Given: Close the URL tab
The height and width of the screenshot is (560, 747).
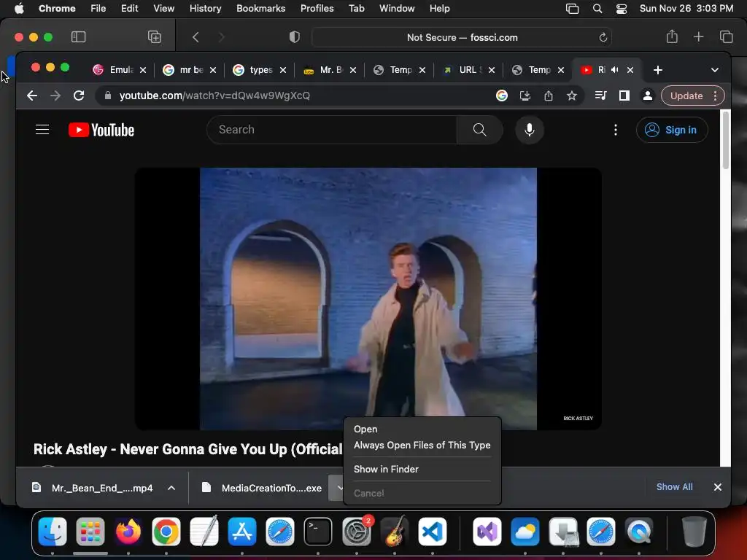Looking at the screenshot, I should pyautogui.click(x=492, y=70).
